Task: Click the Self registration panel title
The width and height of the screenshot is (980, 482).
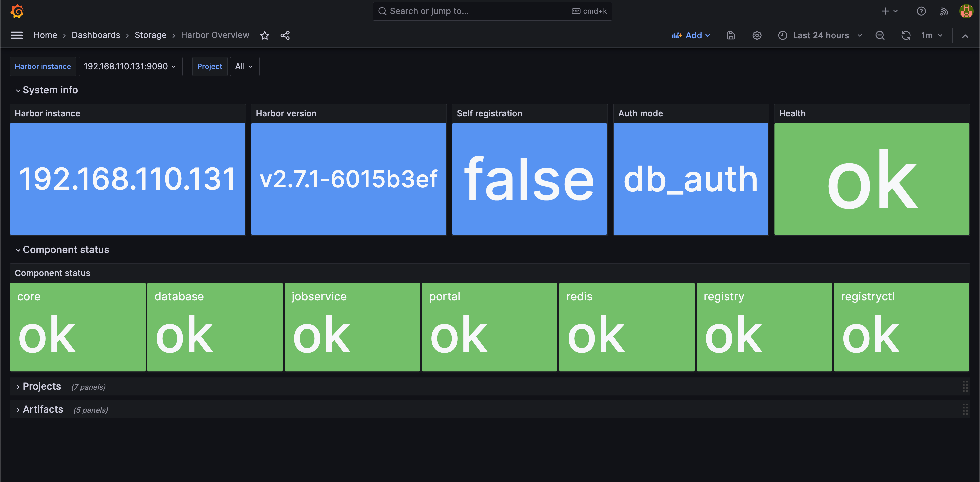Action: (489, 113)
